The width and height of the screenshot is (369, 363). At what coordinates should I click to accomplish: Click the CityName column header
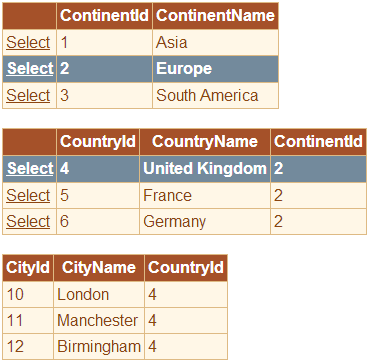click(x=99, y=268)
